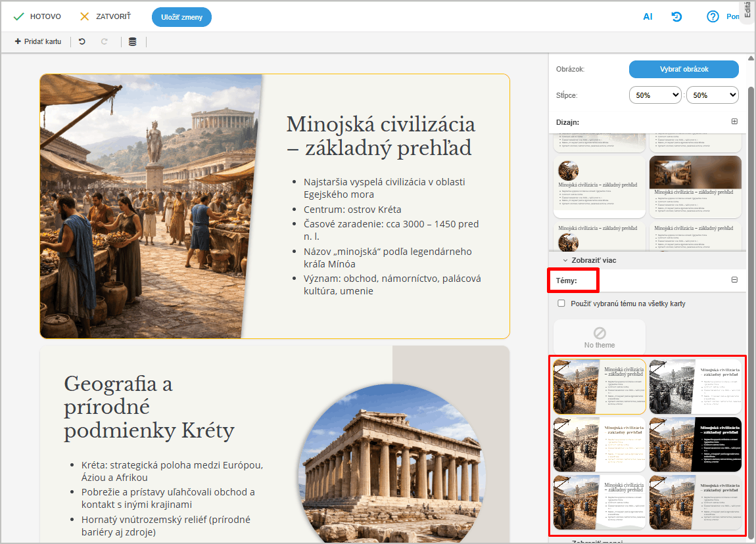
Task: Select the black background theme thumbnail
Action: coord(696,444)
